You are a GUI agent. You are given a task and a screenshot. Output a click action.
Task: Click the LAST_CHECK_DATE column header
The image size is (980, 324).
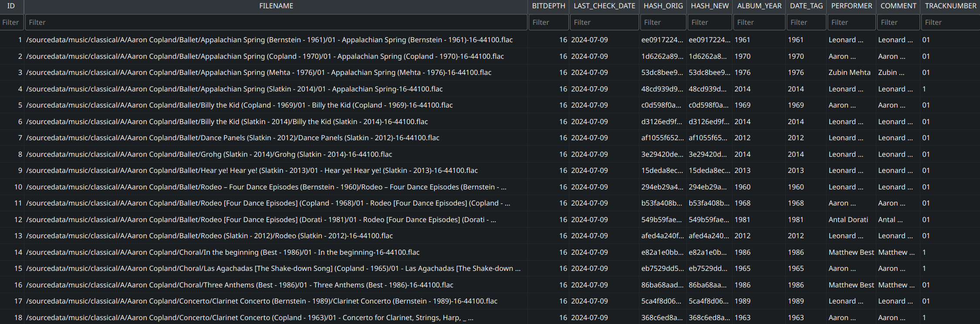tap(604, 6)
